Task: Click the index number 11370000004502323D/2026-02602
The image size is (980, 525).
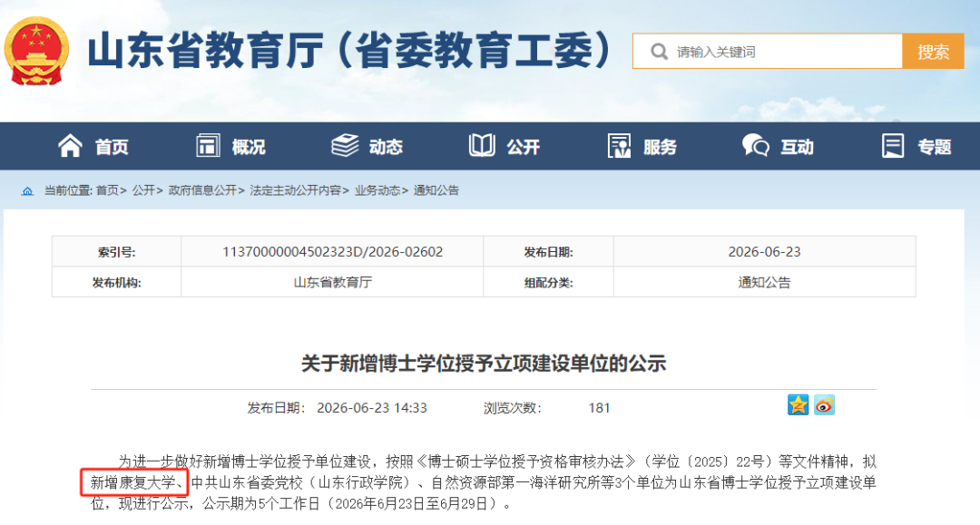Action: [x=332, y=251]
